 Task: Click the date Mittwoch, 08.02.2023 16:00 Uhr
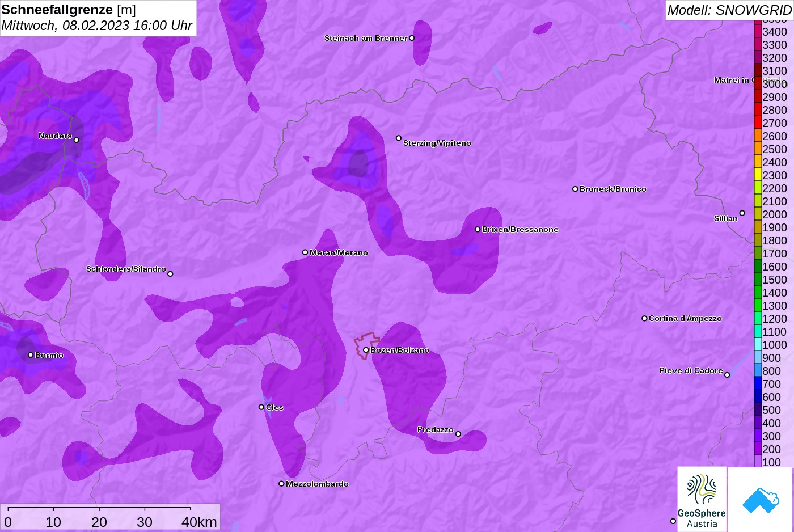pyautogui.click(x=97, y=26)
